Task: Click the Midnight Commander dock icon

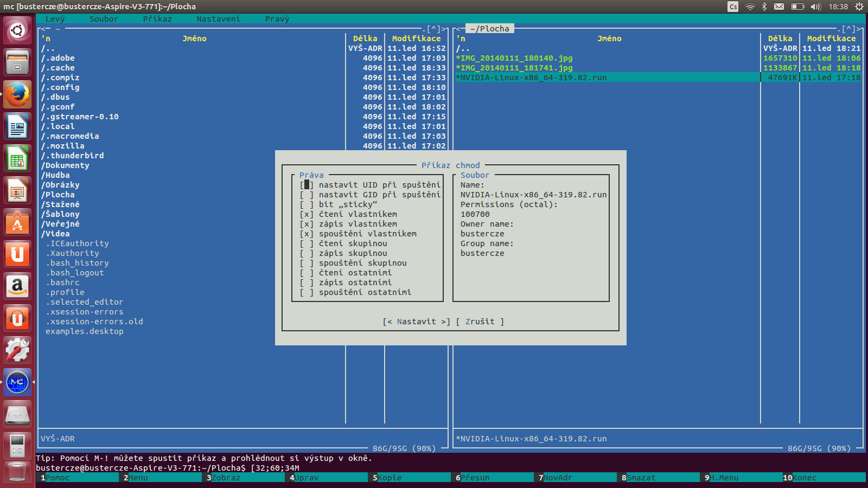Action: [17, 382]
